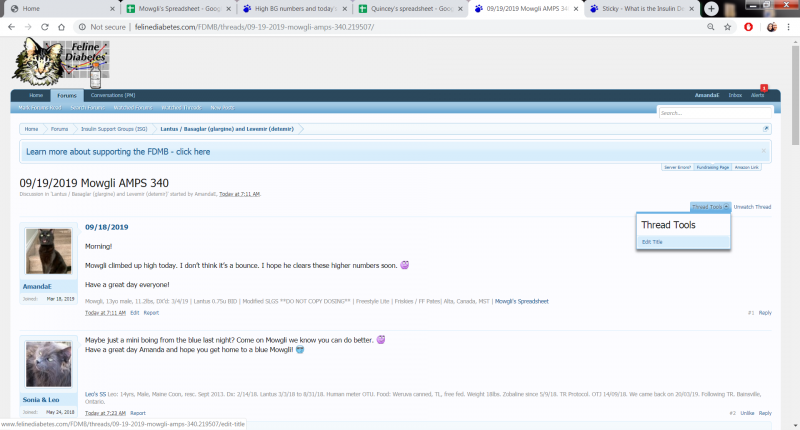800x430 pixels.
Task: Choose Edit Title in the Thread Tools menu
Action: [x=652, y=242]
